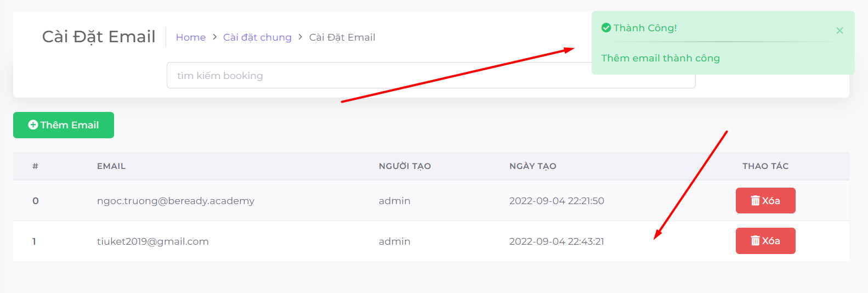Click the Thêm email thành công message
This screenshot has width=868, height=293.
[x=660, y=58]
